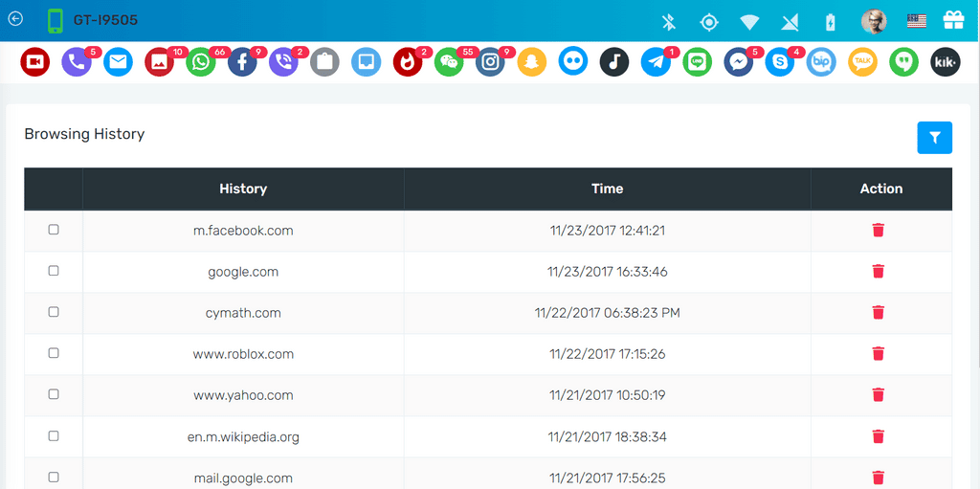
Task: Open the Viber icon
Action: click(x=283, y=62)
